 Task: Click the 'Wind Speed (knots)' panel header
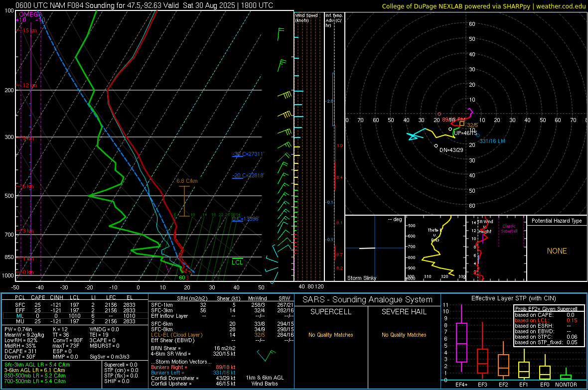coord(306,17)
